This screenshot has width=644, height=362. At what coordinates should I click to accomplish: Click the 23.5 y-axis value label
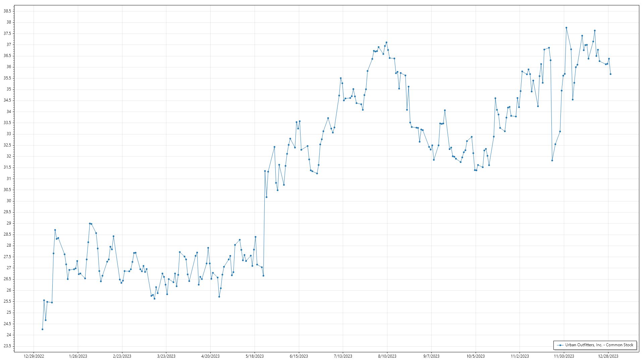7,346
